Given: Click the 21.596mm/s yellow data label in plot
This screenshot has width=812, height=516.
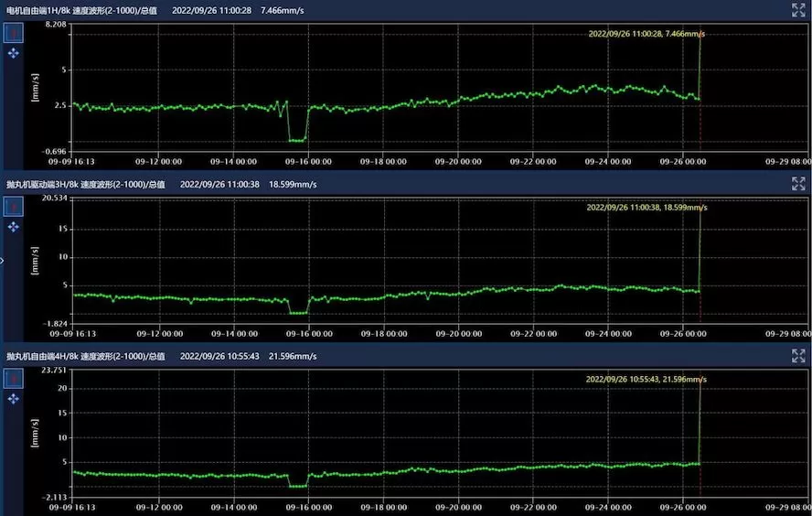Looking at the screenshot, I should click(x=646, y=379).
